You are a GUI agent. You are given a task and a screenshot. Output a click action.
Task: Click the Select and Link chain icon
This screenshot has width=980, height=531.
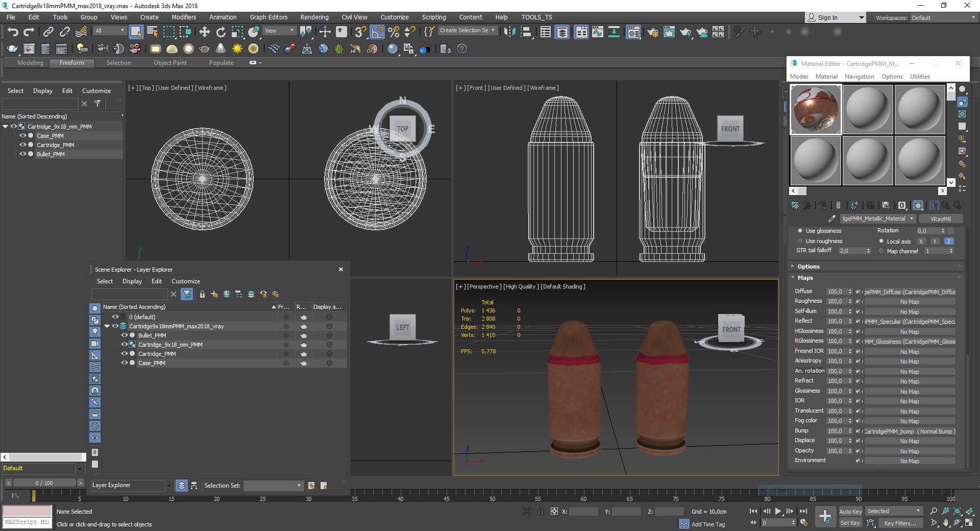tap(48, 32)
